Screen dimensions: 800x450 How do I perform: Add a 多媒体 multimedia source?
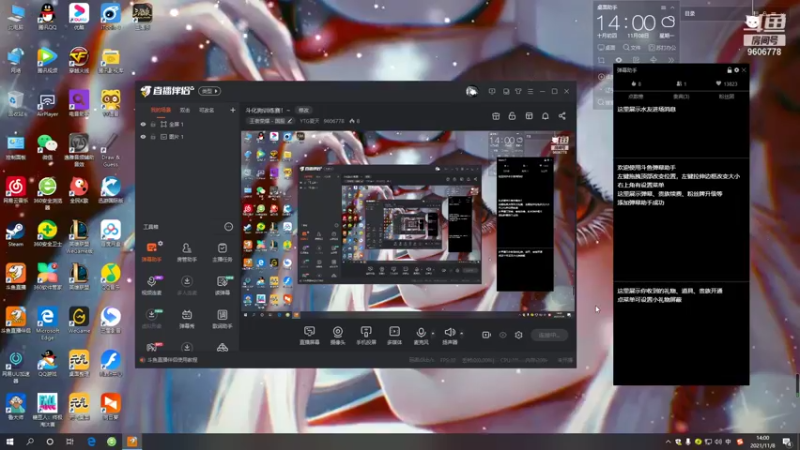(394, 336)
